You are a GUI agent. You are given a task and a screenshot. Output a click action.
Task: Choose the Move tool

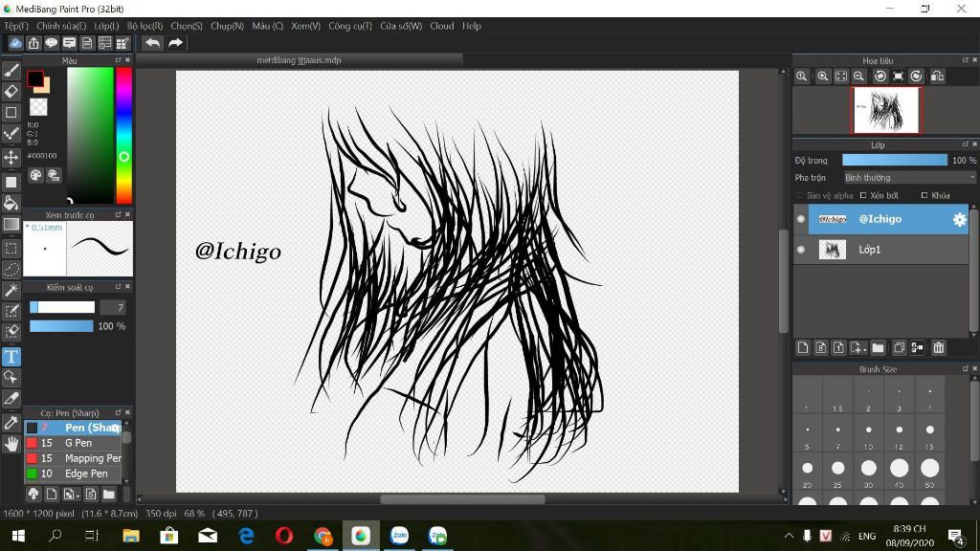(x=11, y=157)
